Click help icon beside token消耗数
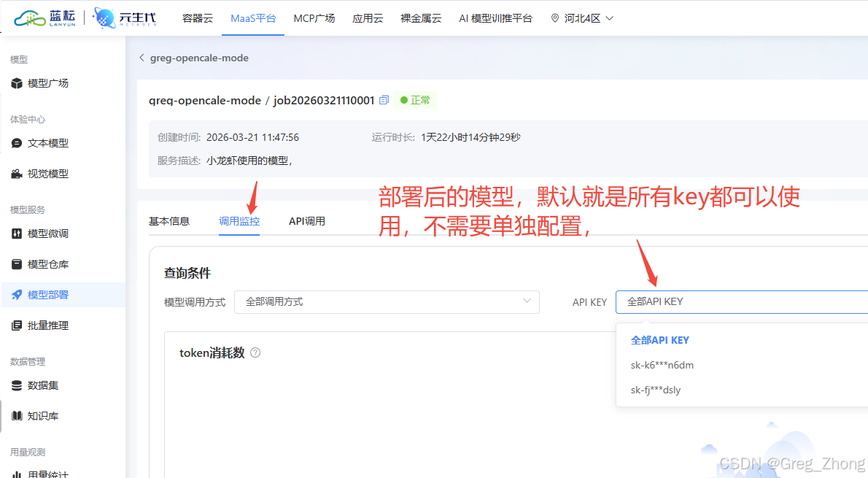Image resolution: width=868 pixels, height=478 pixels. tap(255, 352)
